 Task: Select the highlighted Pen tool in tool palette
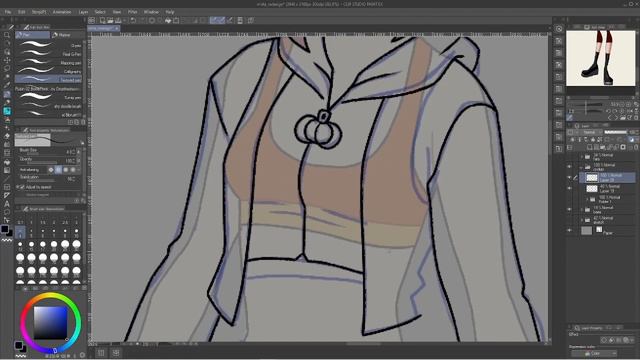point(7,94)
